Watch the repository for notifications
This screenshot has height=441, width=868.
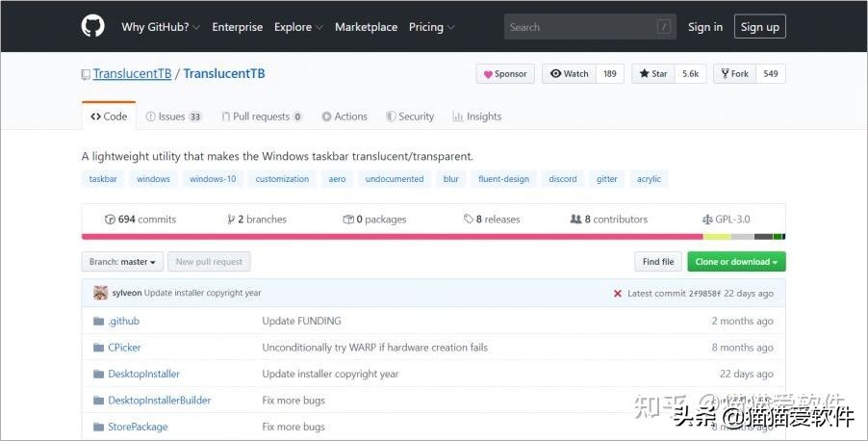pos(570,74)
